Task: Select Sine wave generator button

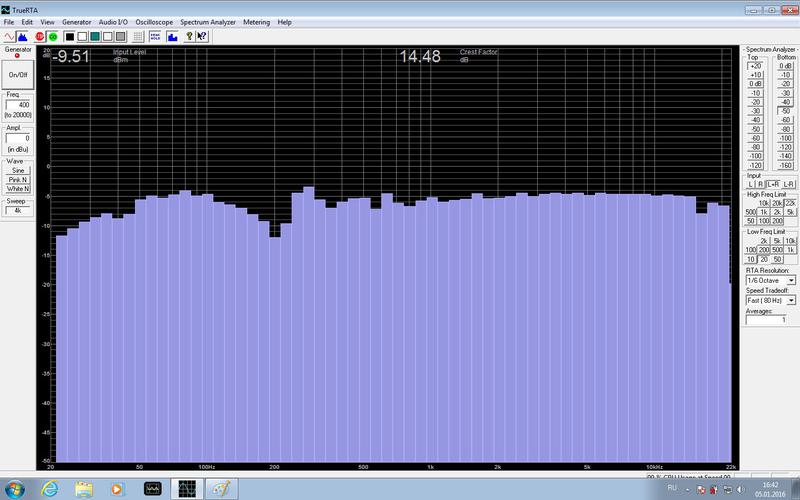Action: [18, 170]
